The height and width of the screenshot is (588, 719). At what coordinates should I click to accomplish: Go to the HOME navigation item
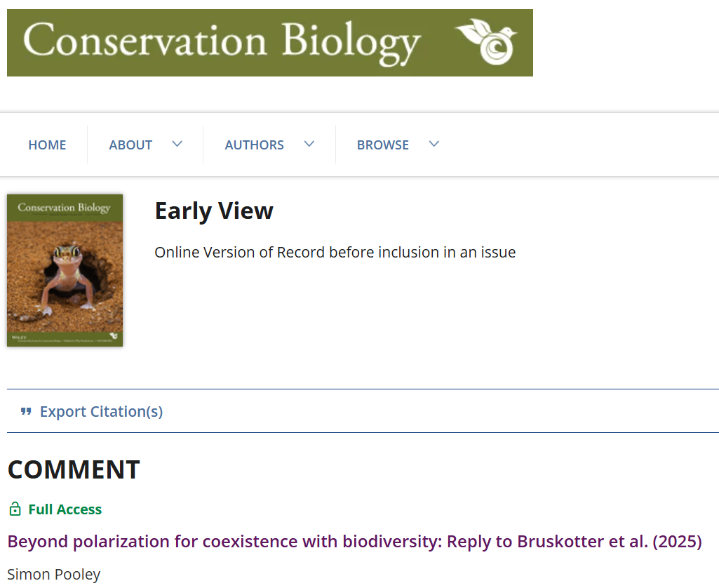point(47,145)
